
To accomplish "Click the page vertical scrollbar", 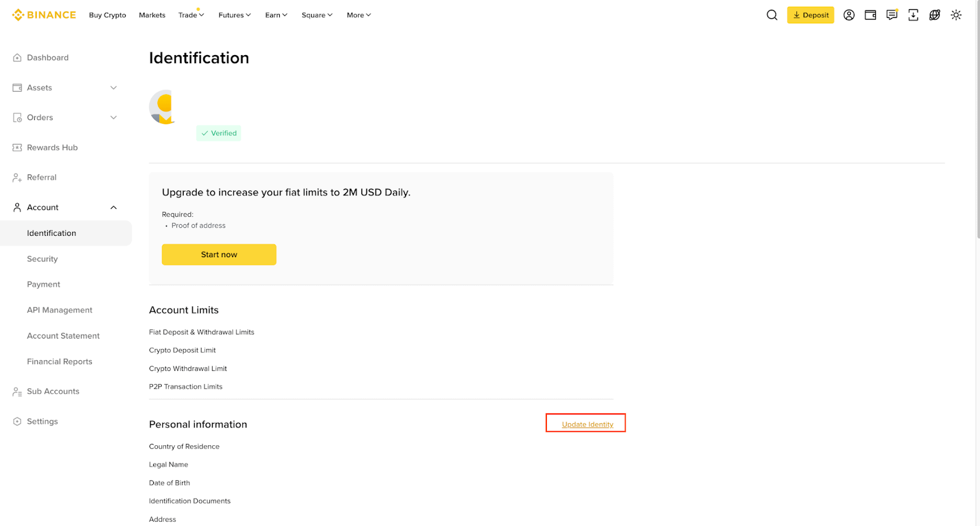I will 978,122.
